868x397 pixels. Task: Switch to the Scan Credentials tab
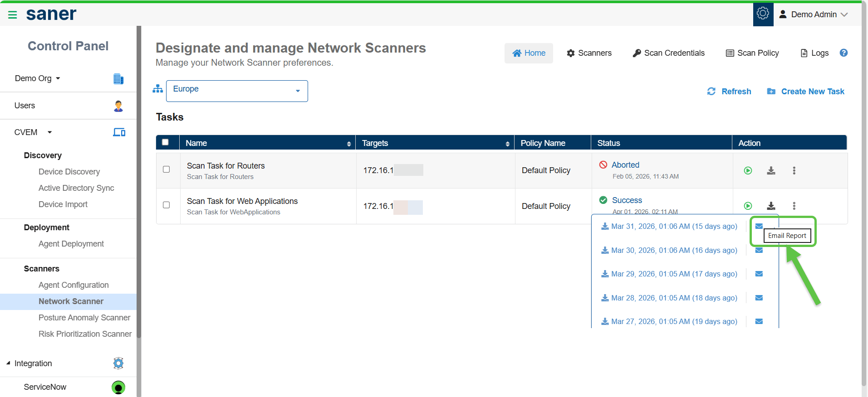669,53
